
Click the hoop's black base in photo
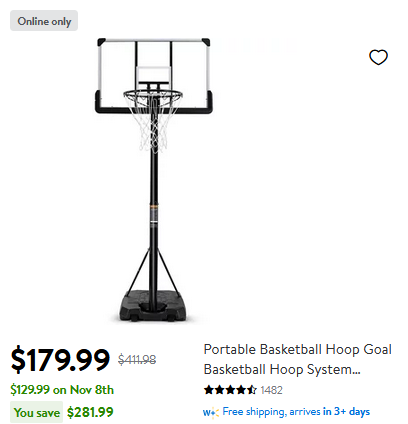coord(153,306)
